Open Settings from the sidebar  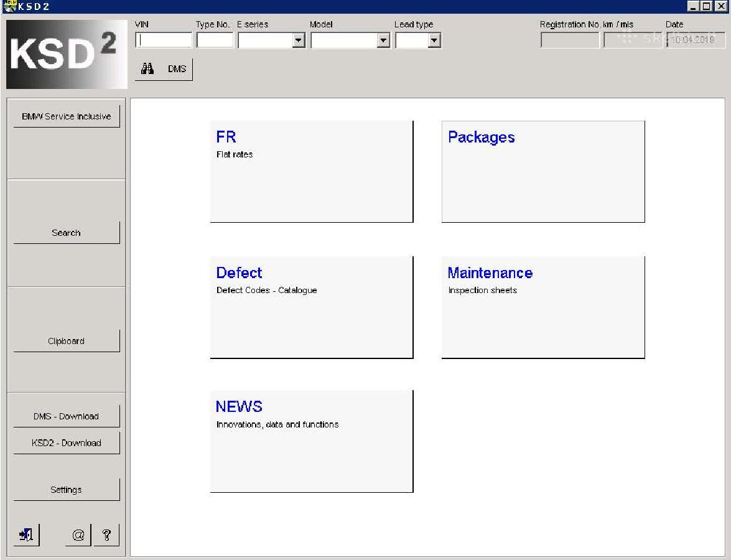point(67,490)
